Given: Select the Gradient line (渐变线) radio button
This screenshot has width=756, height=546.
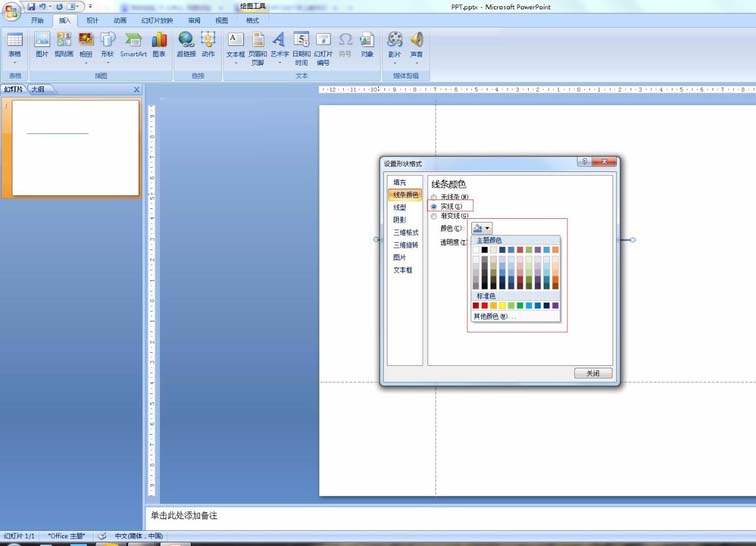Looking at the screenshot, I should pos(434,216).
